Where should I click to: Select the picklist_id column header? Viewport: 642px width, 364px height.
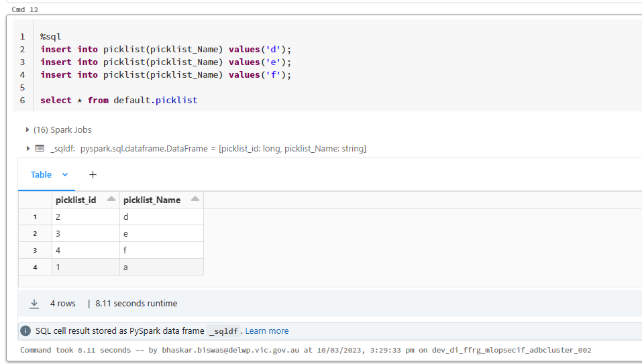[x=76, y=200]
